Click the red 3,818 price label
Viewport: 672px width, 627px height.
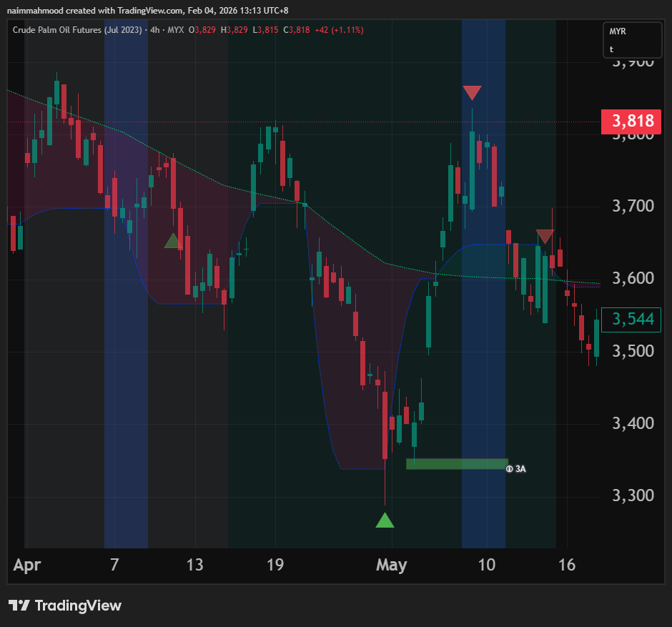click(632, 121)
